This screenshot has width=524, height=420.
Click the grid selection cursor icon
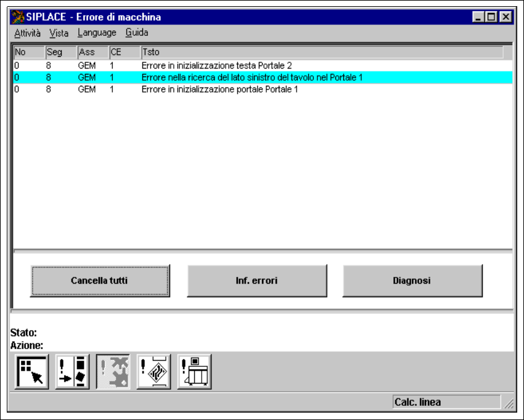(x=31, y=371)
